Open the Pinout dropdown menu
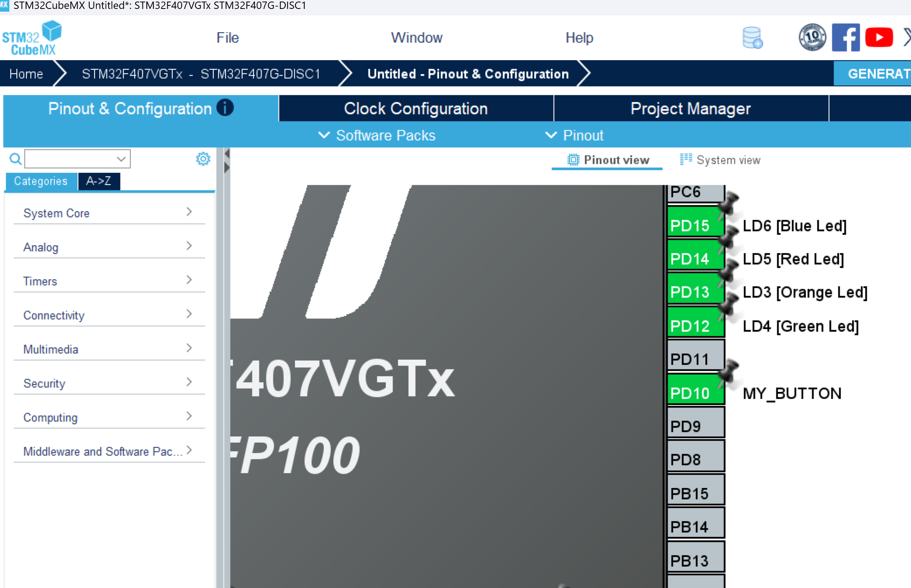This screenshot has width=911, height=588. (574, 135)
